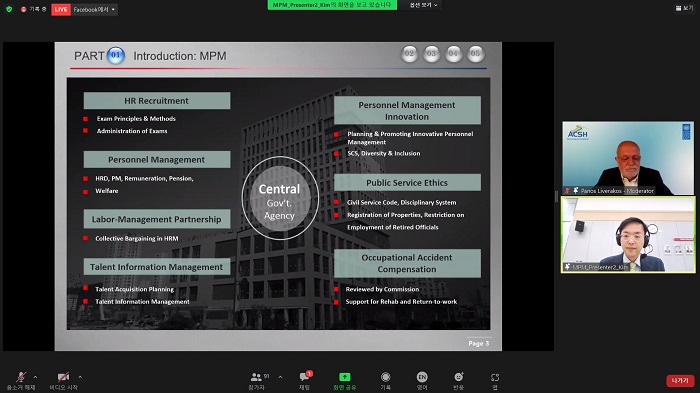Click 'Support for Rehab and Return-to-work' text

click(x=401, y=301)
